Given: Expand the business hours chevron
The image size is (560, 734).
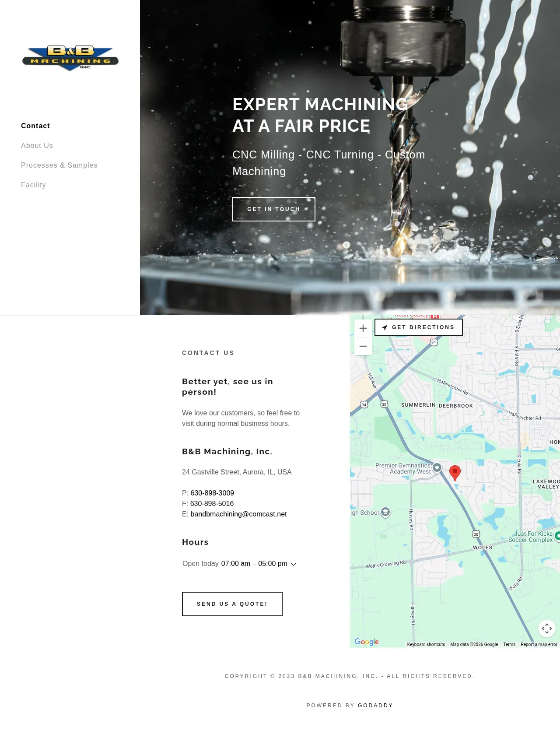Looking at the screenshot, I should (294, 564).
